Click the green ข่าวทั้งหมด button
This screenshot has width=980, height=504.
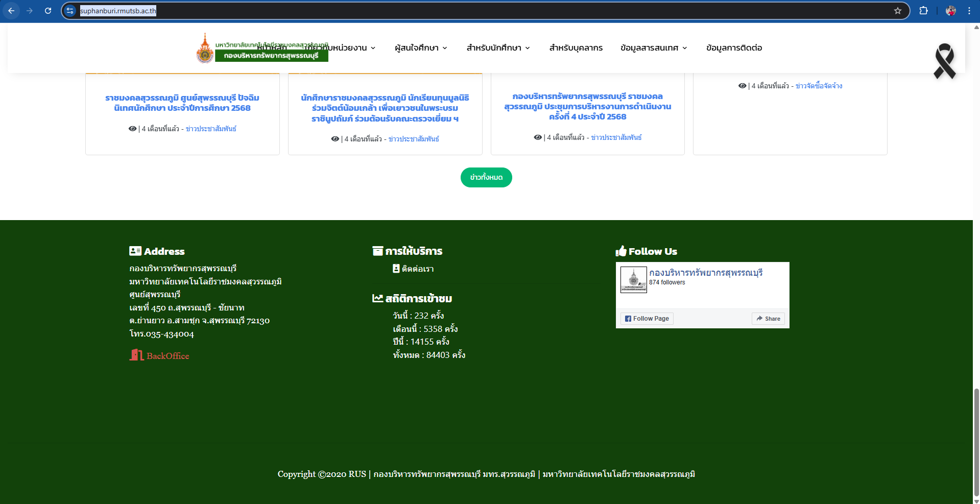(486, 177)
